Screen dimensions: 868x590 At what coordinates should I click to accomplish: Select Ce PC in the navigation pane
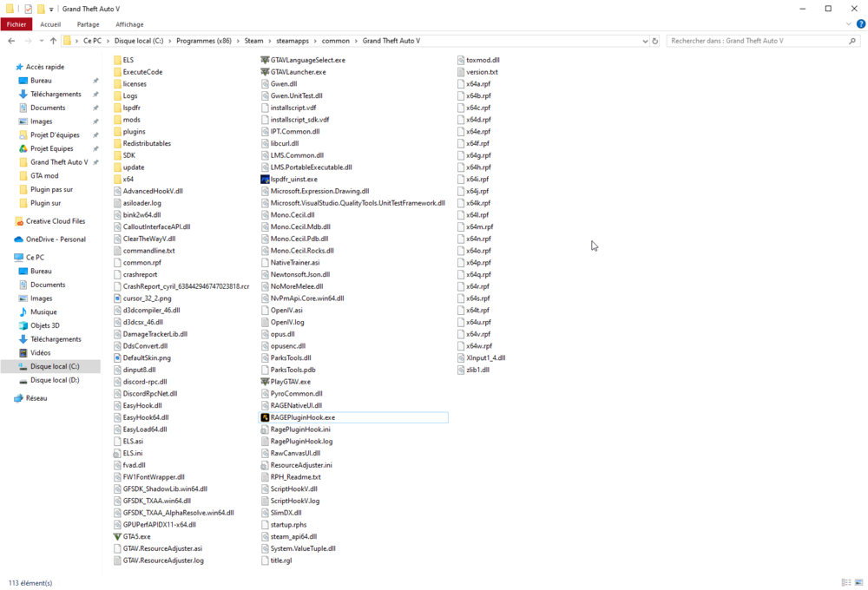click(x=35, y=258)
